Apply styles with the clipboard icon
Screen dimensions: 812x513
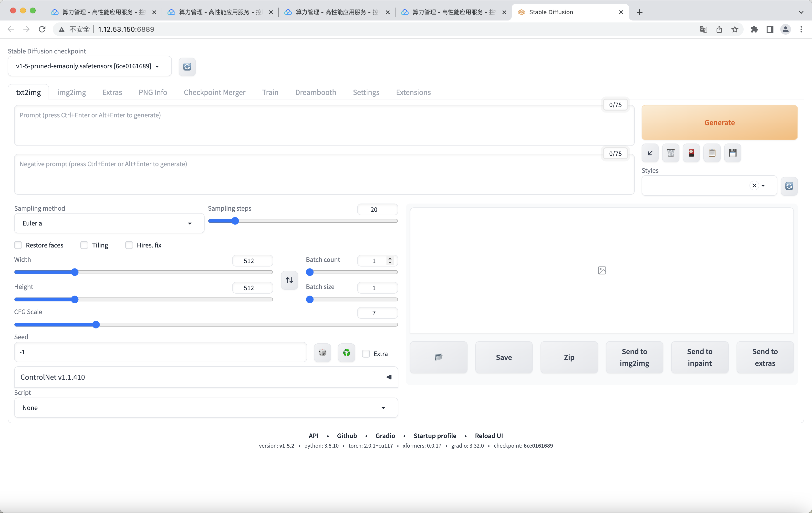(711, 153)
